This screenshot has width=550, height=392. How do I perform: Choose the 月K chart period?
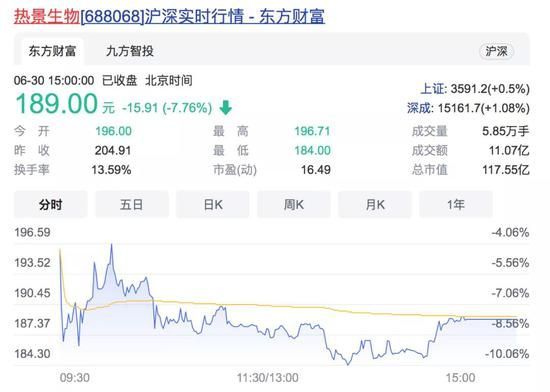click(375, 204)
